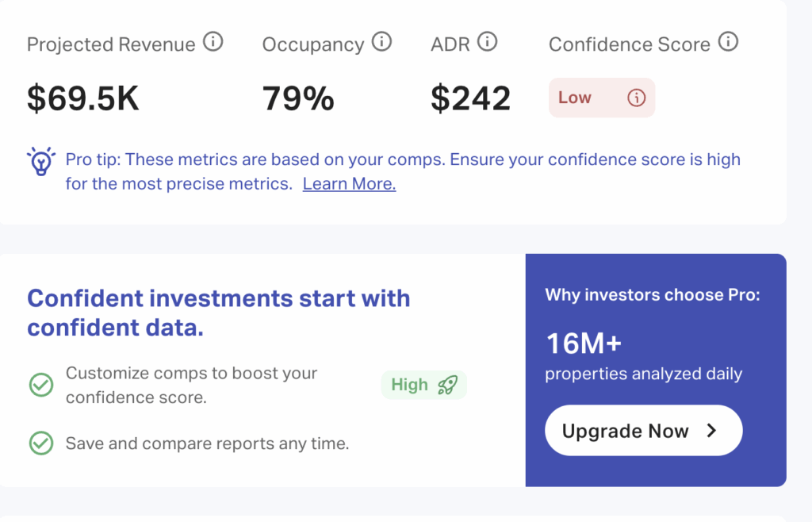This screenshot has width=812, height=522.
Task: Click the 79% occupancy value
Action: (x=298, y=97)
